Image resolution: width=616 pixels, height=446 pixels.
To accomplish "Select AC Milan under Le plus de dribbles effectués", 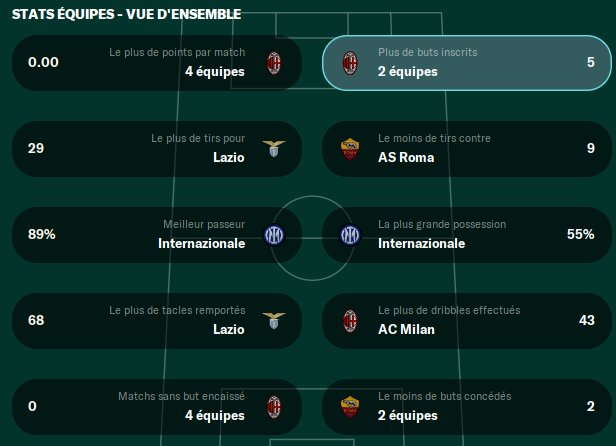I will click(x=406, y=329).
